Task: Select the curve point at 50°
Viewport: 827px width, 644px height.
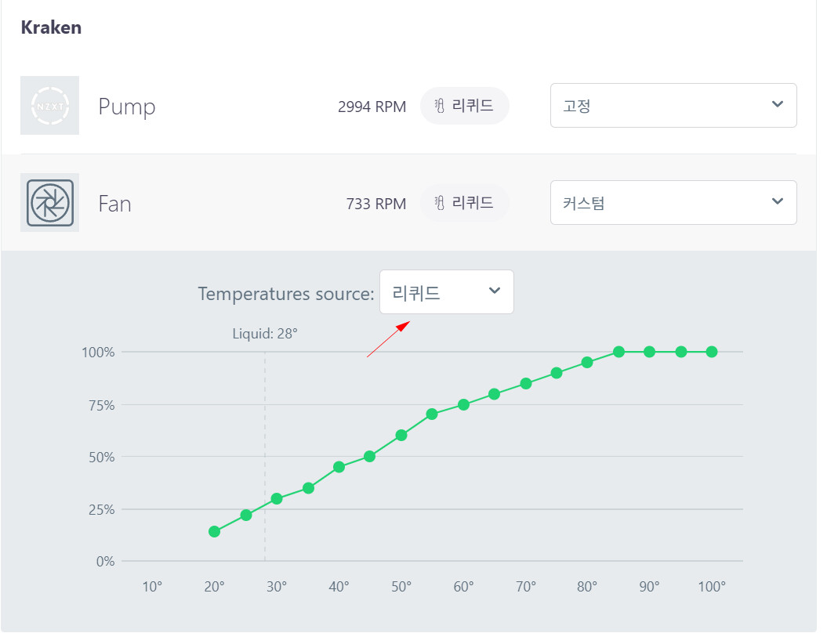Action: pyautogui.click(x=401, y=435)
